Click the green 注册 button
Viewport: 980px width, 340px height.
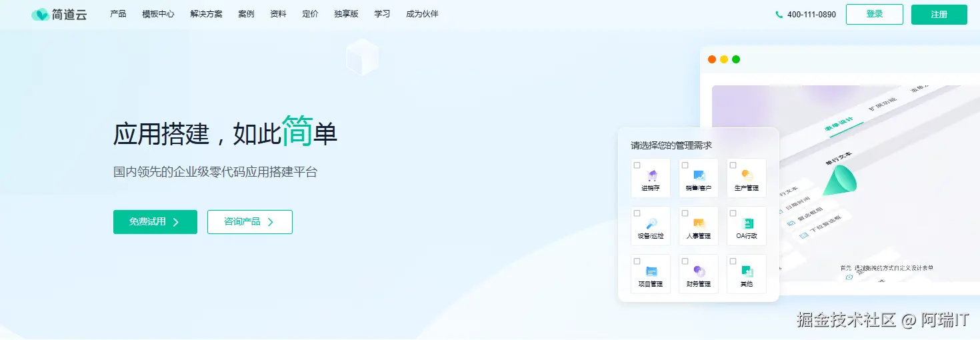click(x=939, y=15)
